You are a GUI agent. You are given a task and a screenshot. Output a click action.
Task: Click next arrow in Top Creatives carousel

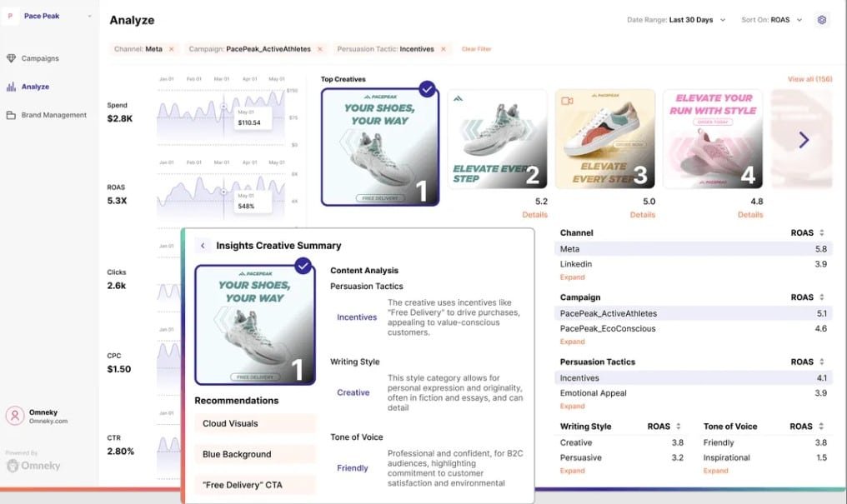tap(804, 140)
